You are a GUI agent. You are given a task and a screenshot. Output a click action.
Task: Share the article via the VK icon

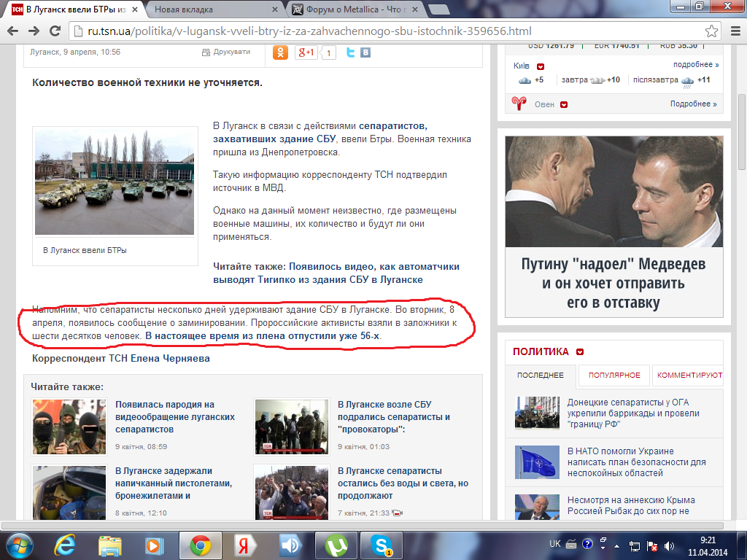tap(365, 52)
